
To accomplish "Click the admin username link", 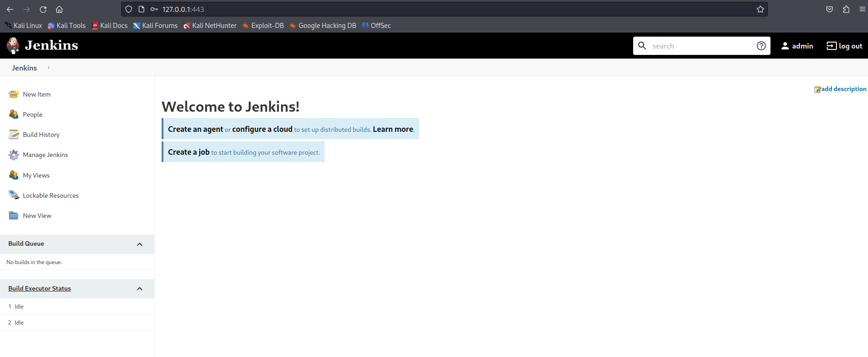I will [x=803, y=46].
